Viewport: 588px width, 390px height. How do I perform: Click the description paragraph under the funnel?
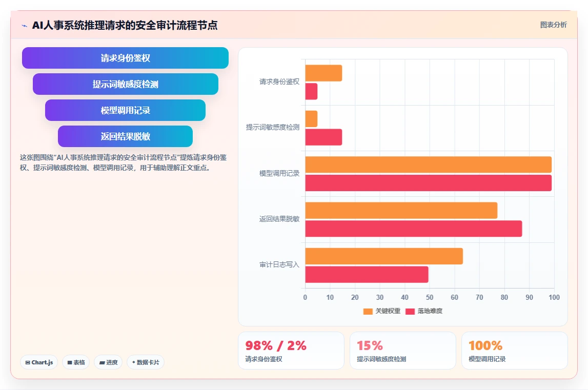124,162
